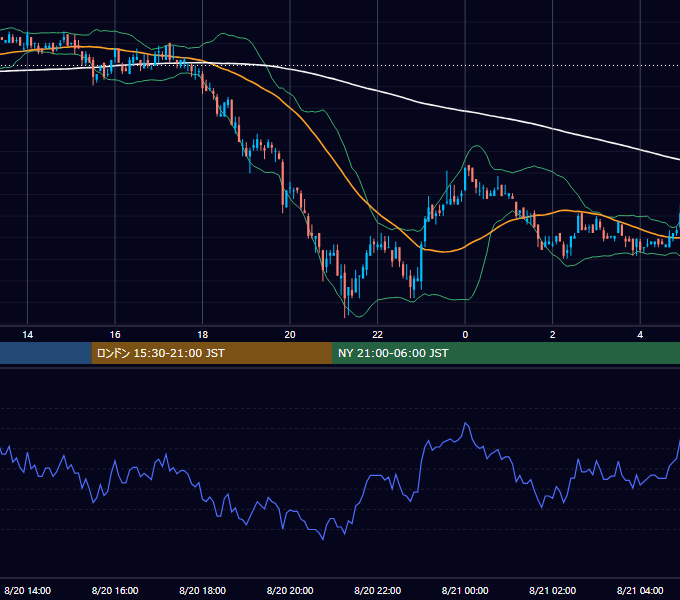Click the 8/21 02:00 date label

pyautogui.click(x=552, y=590)
